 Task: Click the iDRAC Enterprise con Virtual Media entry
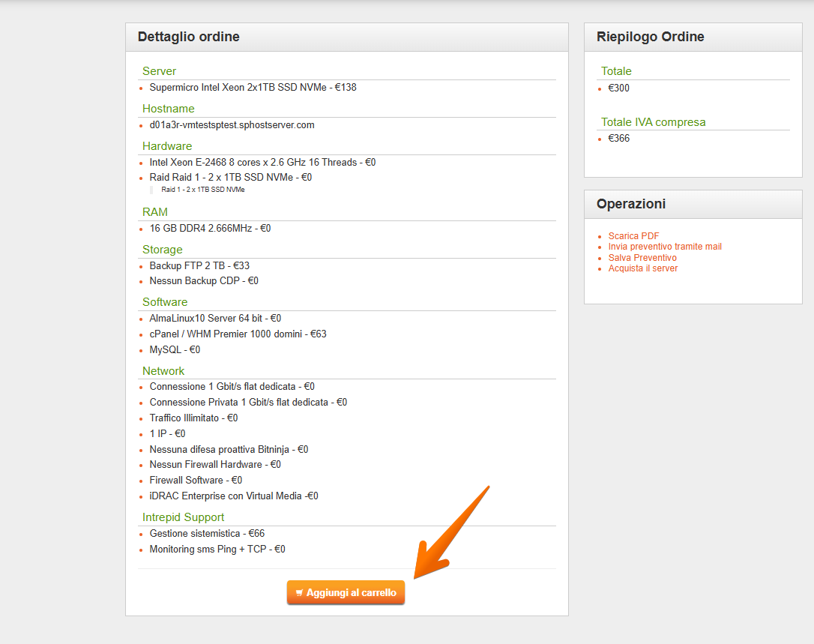pos(233,496)
